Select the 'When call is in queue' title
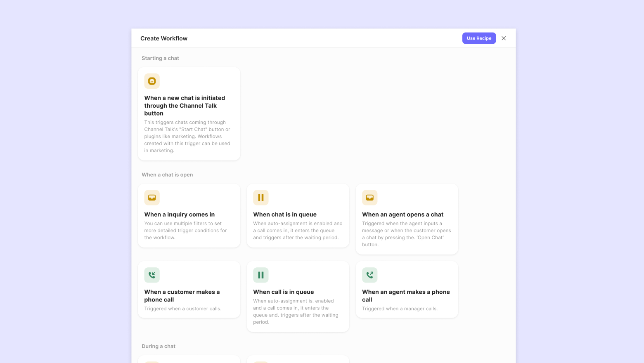The height and width of the screenshot is (363, 644). click(x=284, y=292)
